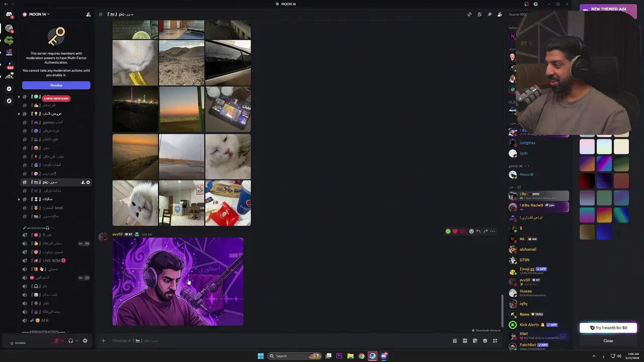Open the Pepsi cup photo thumbnail
This screenshot has width=644, height=362.
click(x=228, y=203)
